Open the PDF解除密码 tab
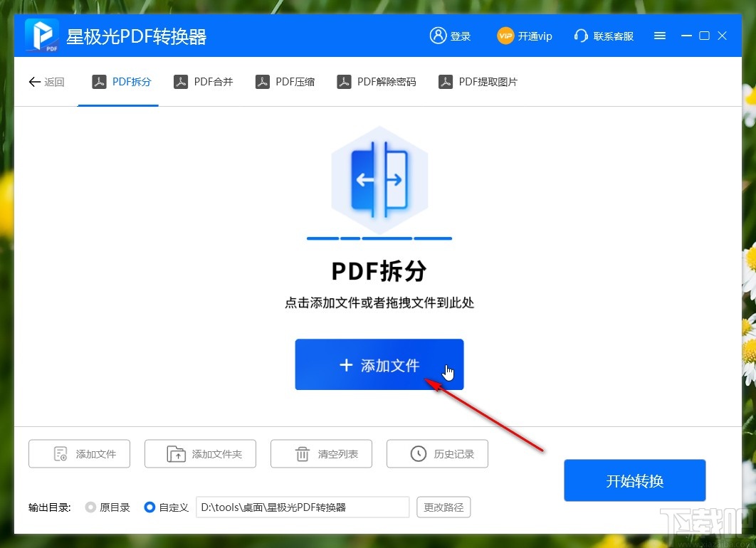 [x=377, y=82]
